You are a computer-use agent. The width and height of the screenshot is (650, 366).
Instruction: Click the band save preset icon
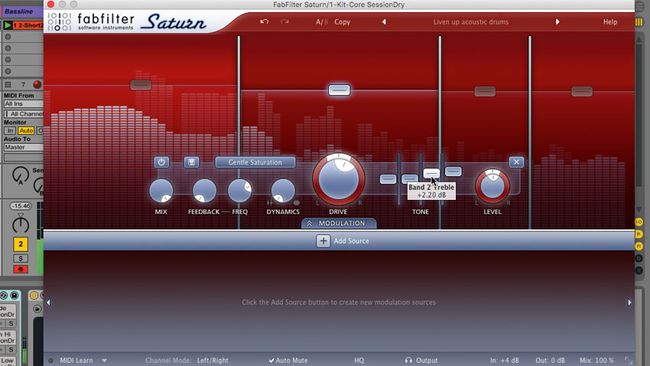[x=191, y=162]
